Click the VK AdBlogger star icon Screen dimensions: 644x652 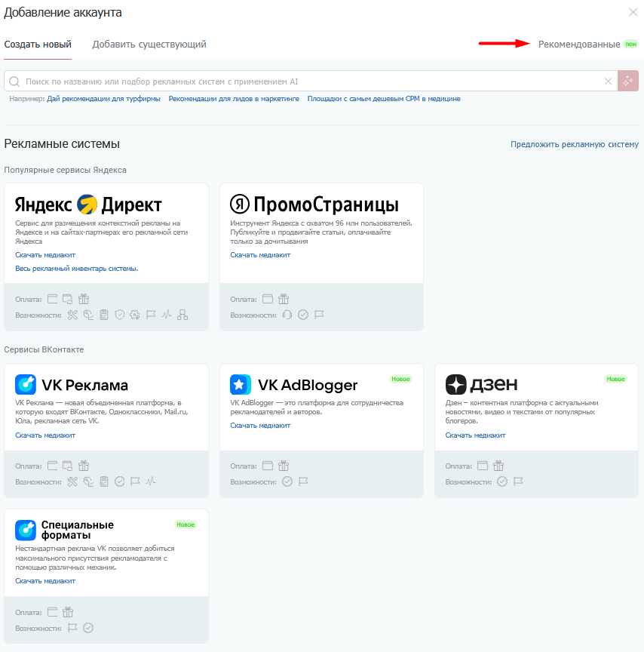coord(241,385)
